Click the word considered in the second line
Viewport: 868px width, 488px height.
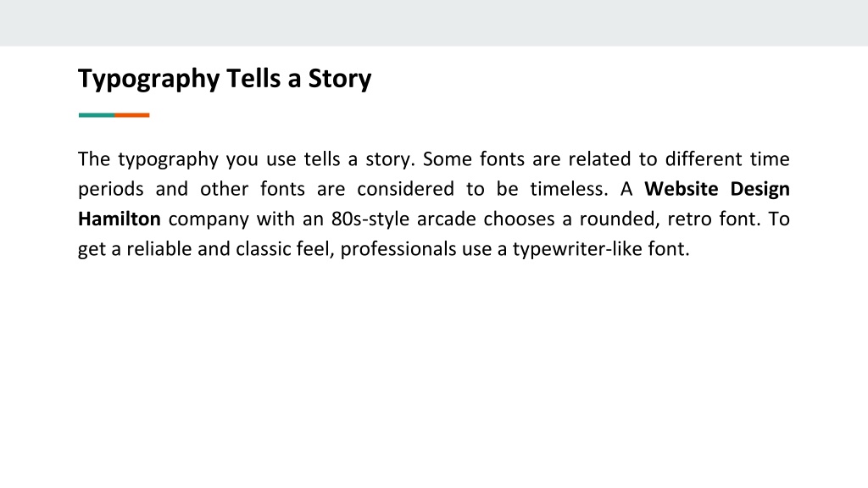(405, 189)
